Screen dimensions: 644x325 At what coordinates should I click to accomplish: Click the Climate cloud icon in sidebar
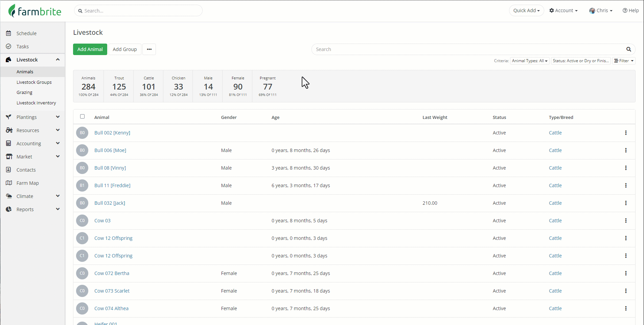[9, 196]
